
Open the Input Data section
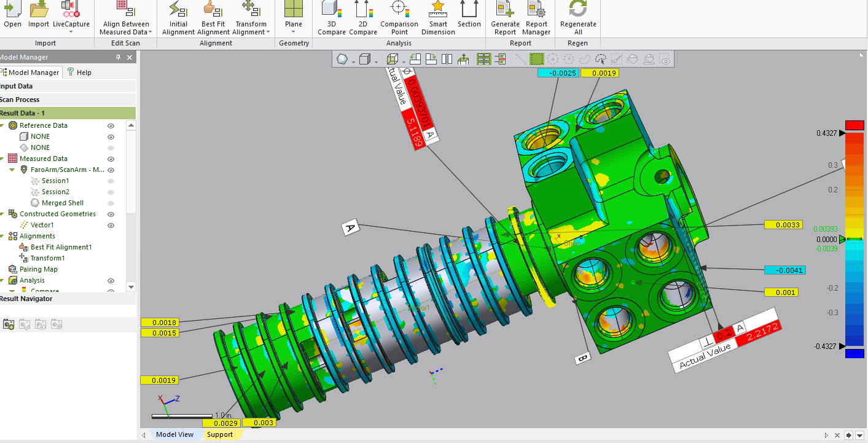(68, 86)
